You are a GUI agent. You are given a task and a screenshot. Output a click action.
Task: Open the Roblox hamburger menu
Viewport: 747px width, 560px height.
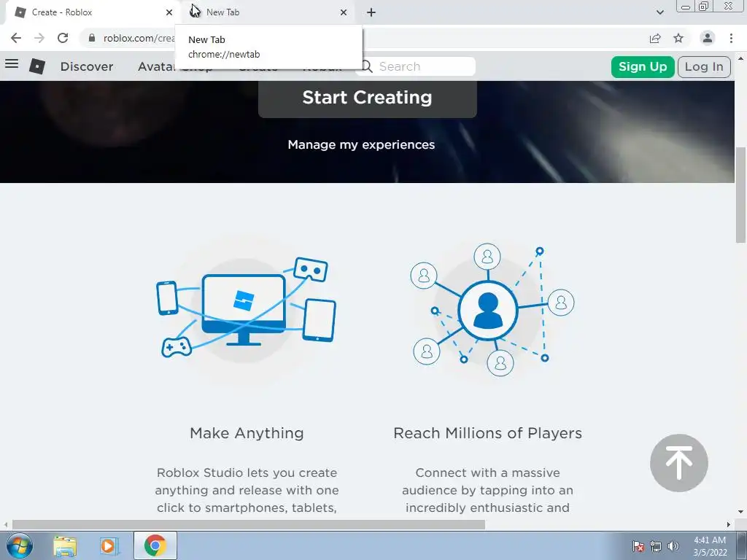pos(12,63)
